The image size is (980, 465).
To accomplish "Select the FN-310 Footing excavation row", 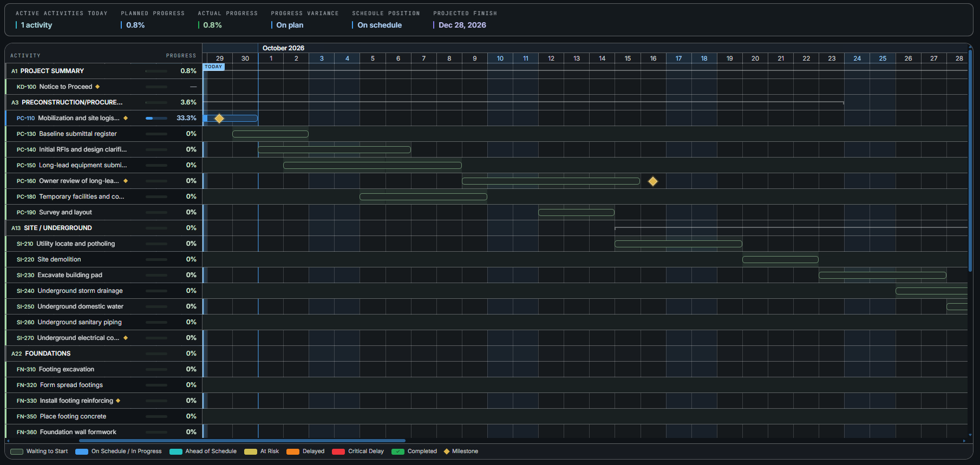I will 103,369.
